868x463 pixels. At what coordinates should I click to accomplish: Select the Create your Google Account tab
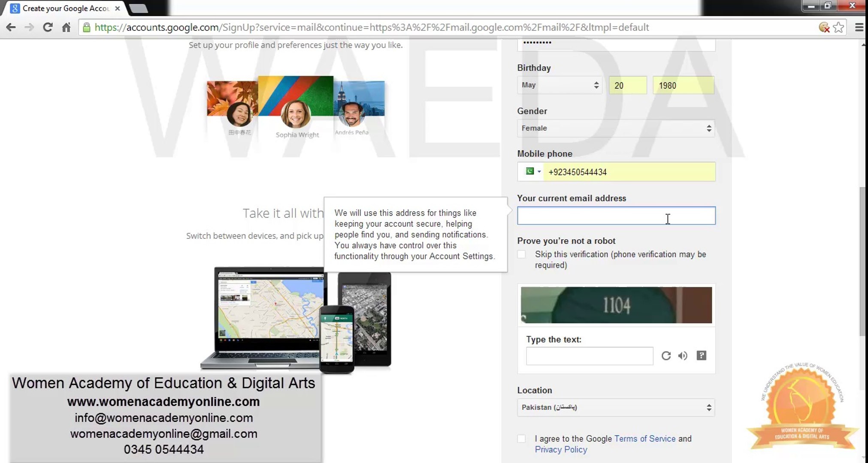pos(60,8)
